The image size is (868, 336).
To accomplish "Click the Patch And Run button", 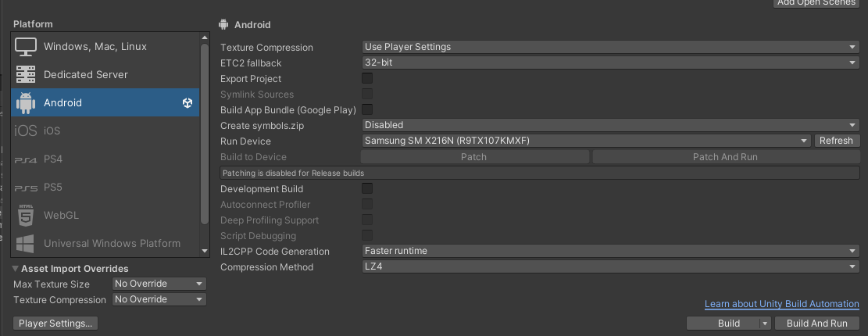I will tap(725, 156).
